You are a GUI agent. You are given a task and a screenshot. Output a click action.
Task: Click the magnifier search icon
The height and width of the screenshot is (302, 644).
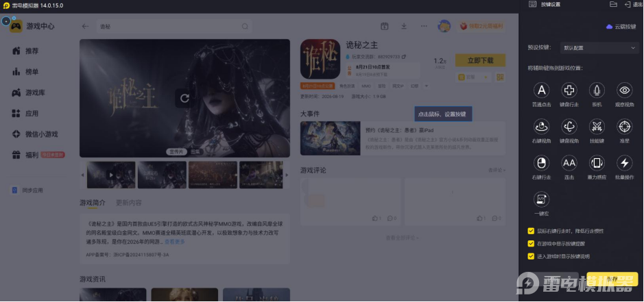[x=245, y=26]
